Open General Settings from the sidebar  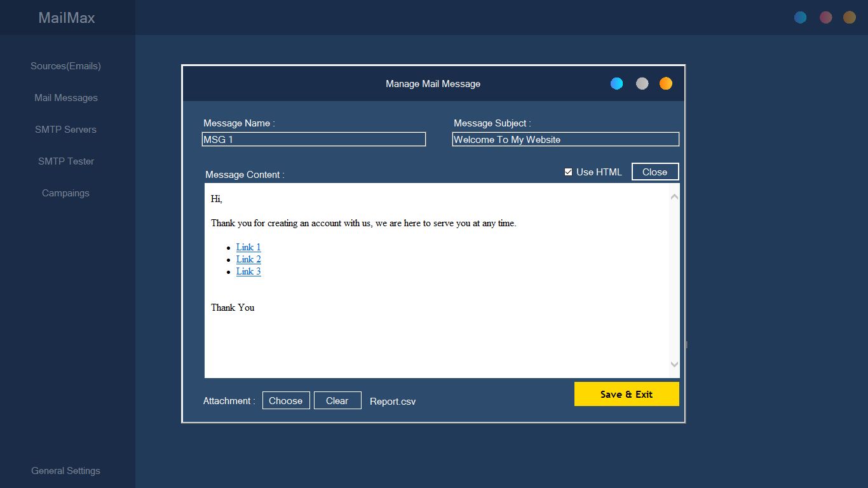(x=65, y=470)
